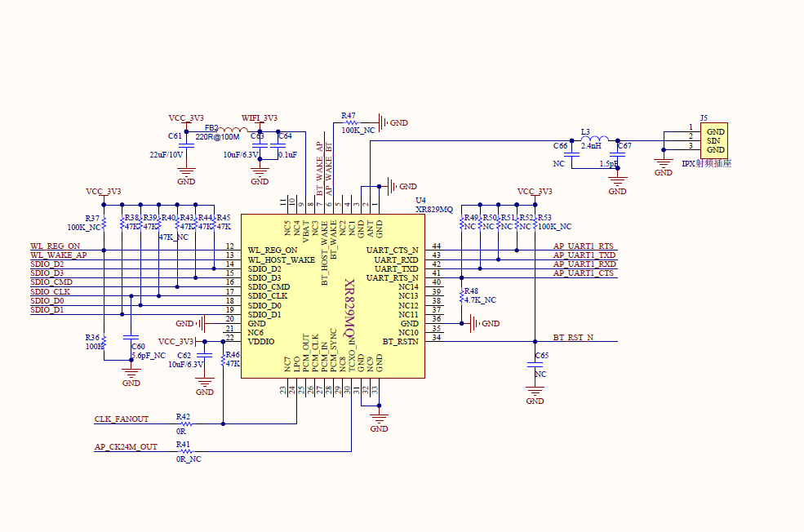Select the R41 resistor designator
This screenshot has width=804, height=532.
click(x=183, y=445)
